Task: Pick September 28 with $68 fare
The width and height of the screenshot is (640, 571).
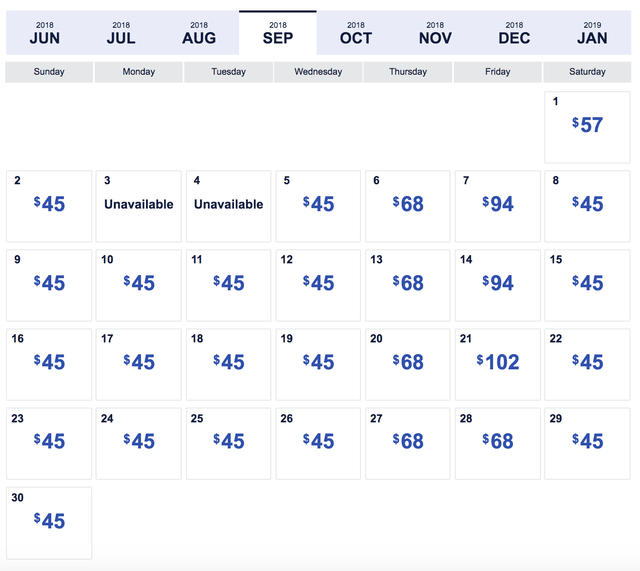Action: [498, 442]
